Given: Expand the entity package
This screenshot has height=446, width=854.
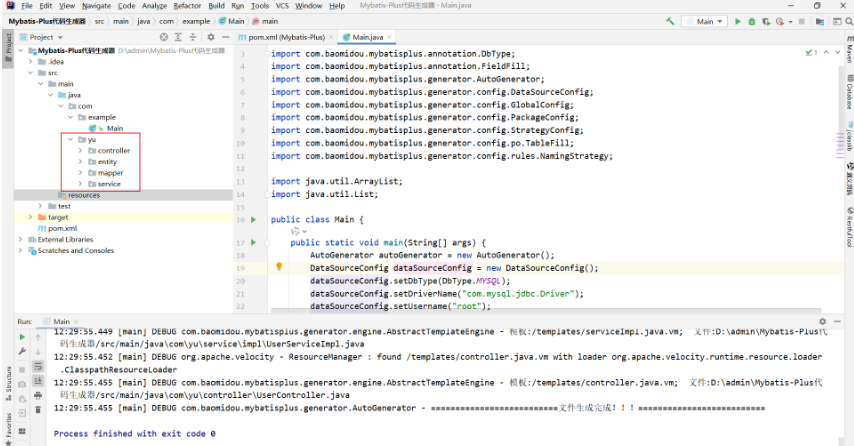Looking at the screenshot, I should point(80,162).
